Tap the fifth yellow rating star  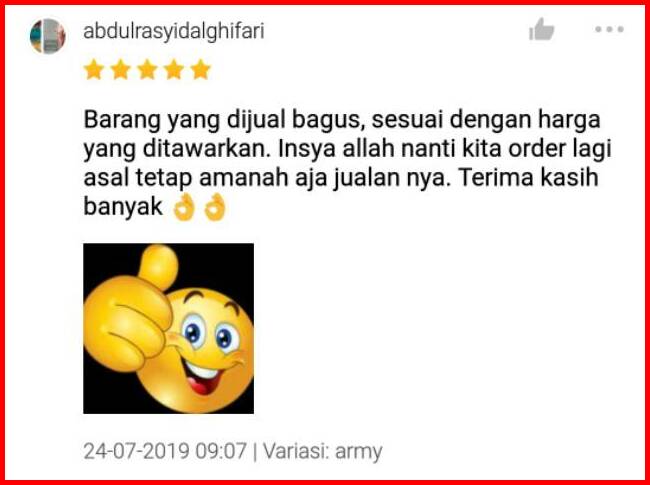201,69
